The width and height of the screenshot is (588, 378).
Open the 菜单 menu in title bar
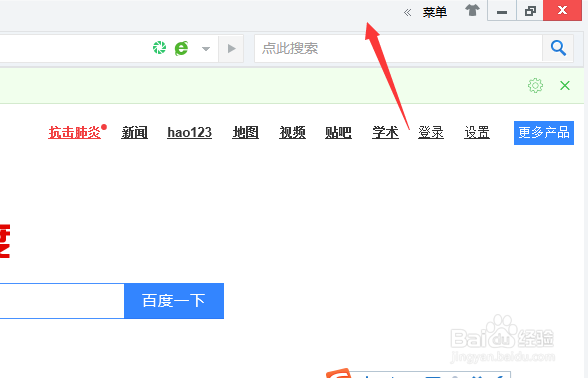(x=435, y=12)
